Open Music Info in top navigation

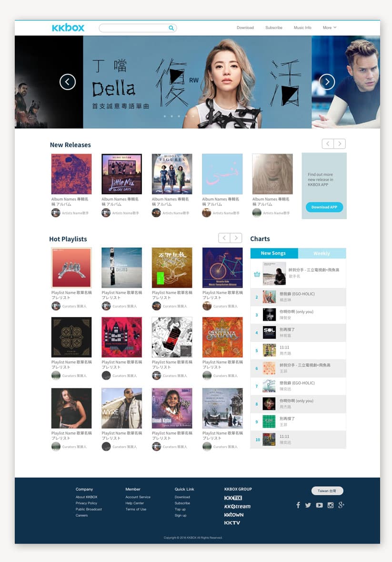coord(302,28)
